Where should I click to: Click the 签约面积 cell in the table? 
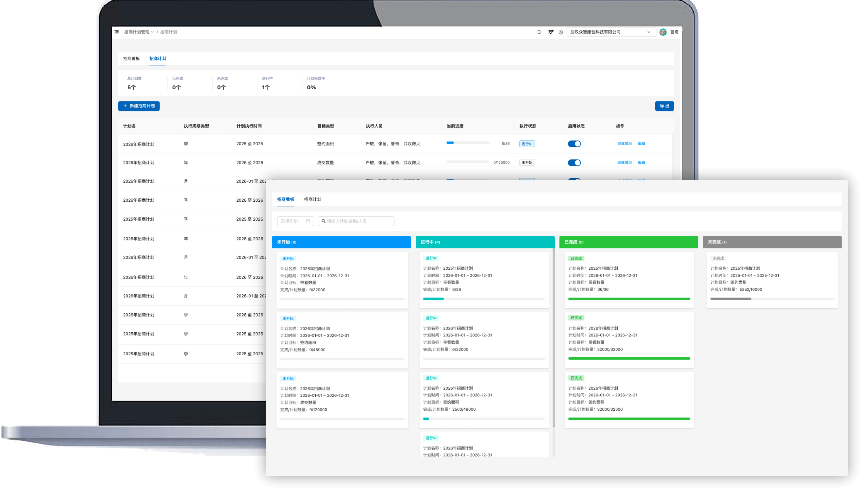(x=325, y=144)
